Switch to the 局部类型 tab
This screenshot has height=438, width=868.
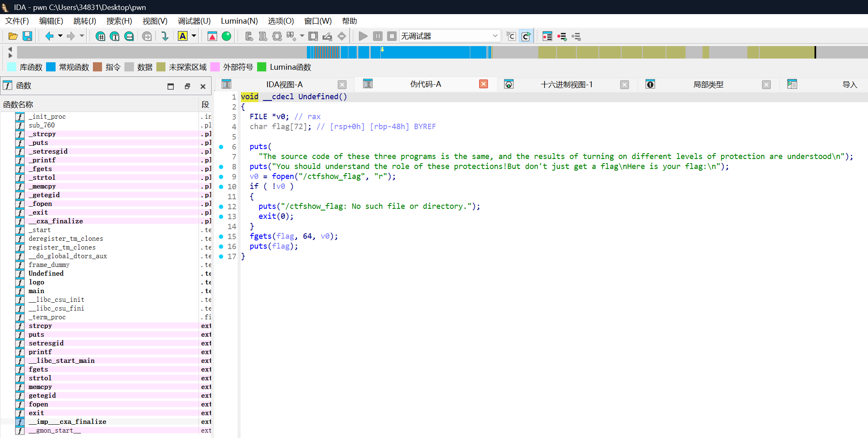tap(708, 85)
